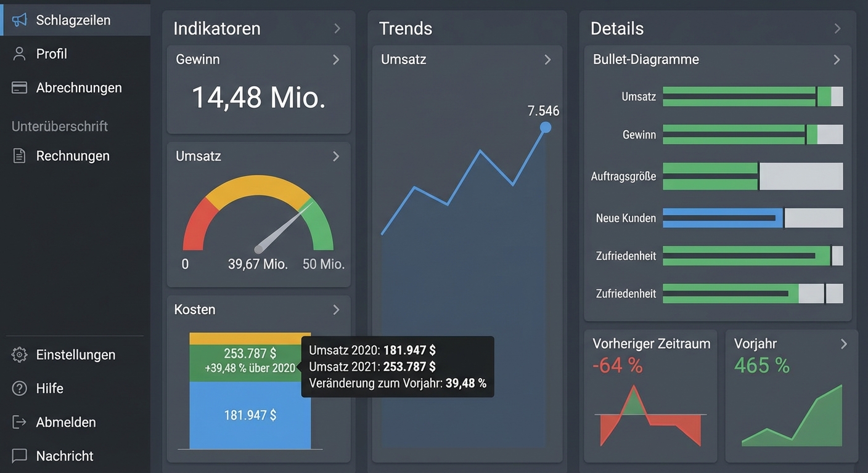The height and width of the screenshot is (473, 868).
Task: Click the blue 181.947 $ segment in Kosten
Action: pos(250,416)
